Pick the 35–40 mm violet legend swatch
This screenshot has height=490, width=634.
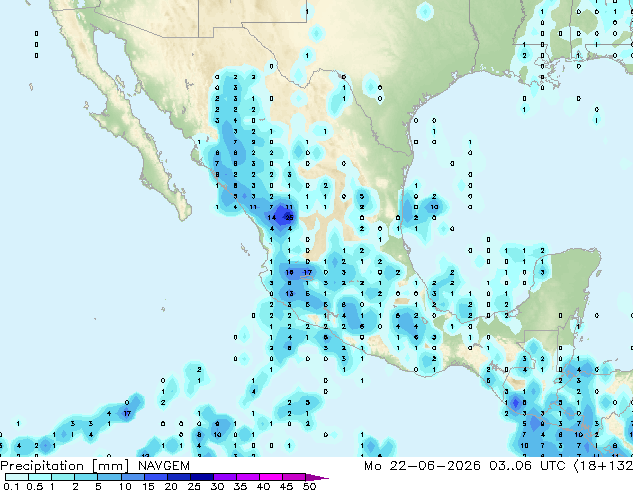coord(247,477)
